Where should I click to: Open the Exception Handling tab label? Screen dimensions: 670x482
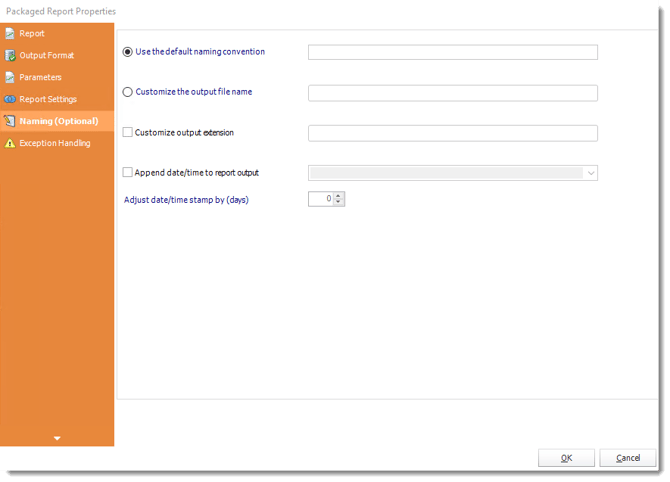[x=55, y=143]
